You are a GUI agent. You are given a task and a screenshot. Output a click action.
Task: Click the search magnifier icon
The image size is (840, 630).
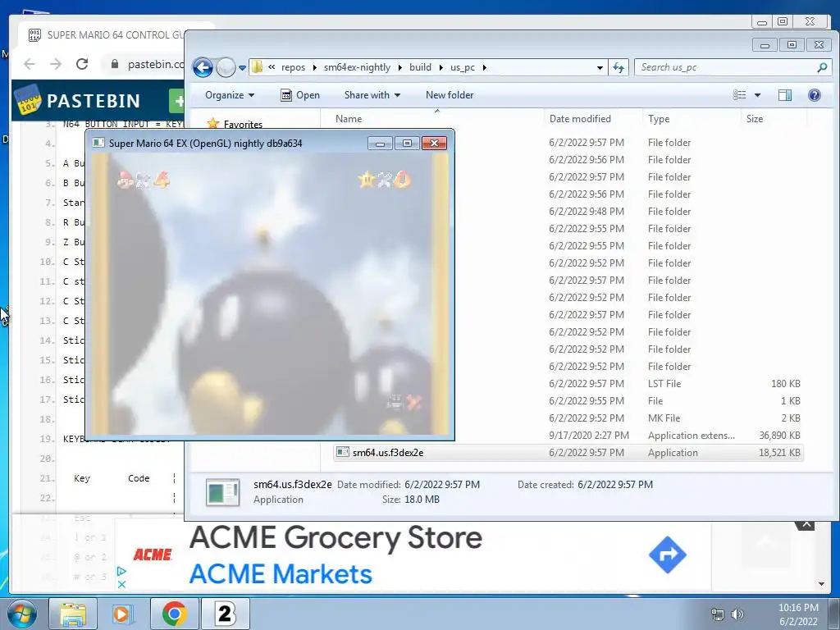pyautogui.click(x=822, y=67)
